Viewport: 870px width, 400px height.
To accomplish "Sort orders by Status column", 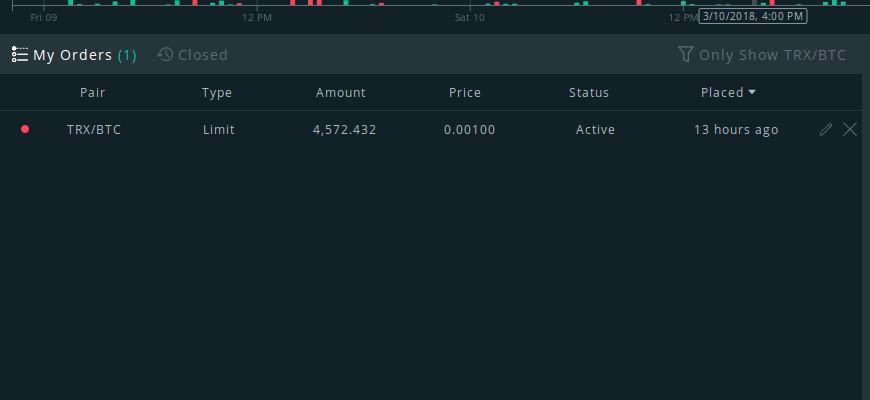I will pyautogui.click(x=589, y=93).
